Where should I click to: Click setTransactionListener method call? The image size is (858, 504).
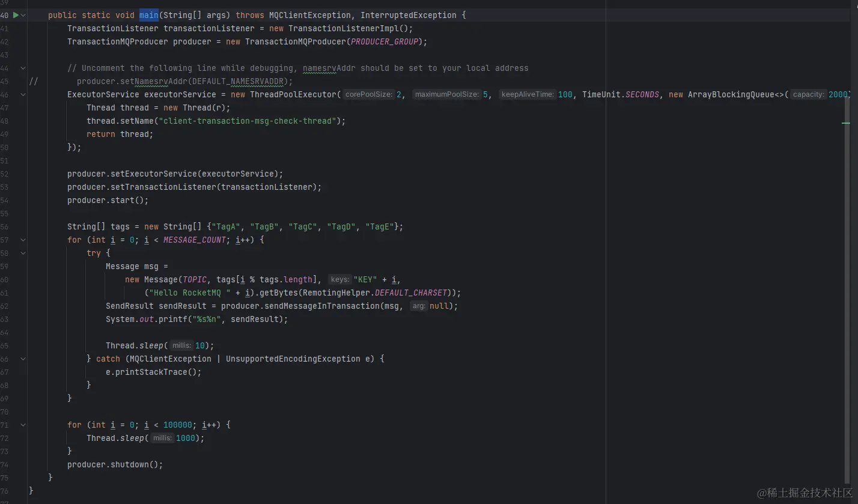click(x=163, y=187)
